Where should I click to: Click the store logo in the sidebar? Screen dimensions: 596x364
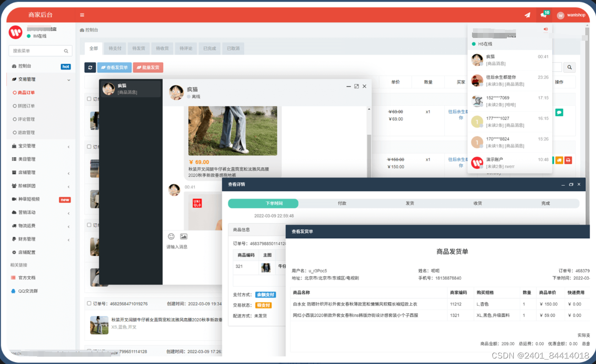click(x=16, y=32)
